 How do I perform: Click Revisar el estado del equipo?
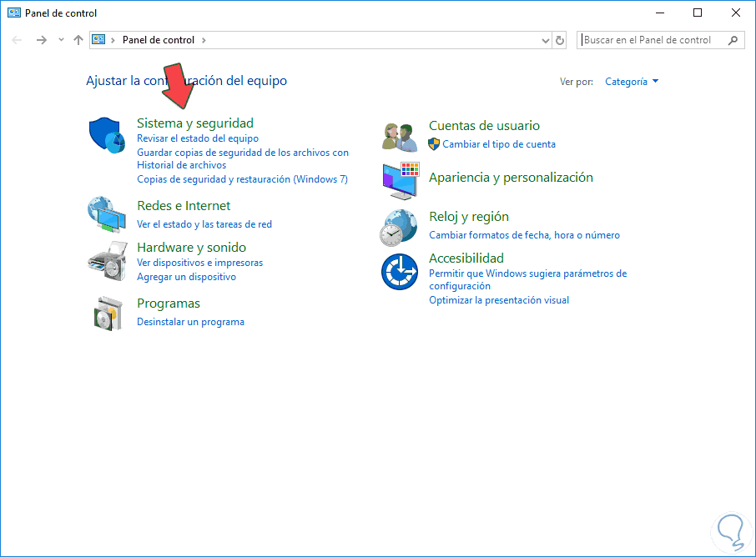[x=198, y=138]
